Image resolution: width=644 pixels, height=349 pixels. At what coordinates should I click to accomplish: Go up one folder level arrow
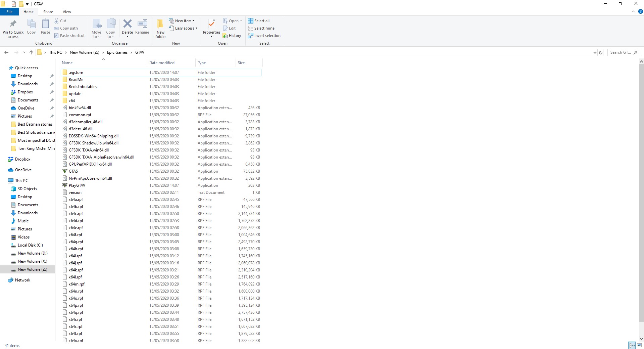point(31,52)
